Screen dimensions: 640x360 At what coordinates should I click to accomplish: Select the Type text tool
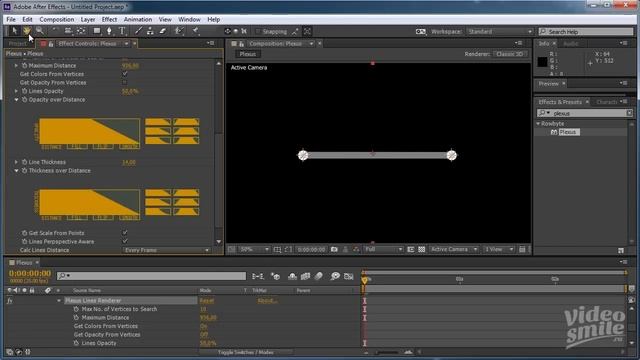[122, 31]
